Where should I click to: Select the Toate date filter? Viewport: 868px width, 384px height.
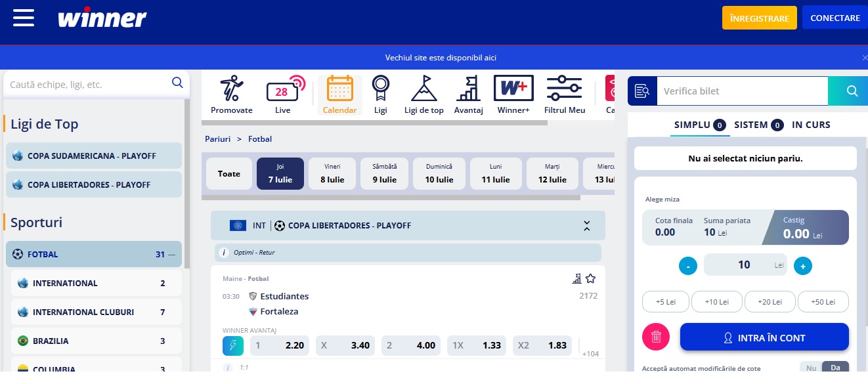[x=229, y=174]
